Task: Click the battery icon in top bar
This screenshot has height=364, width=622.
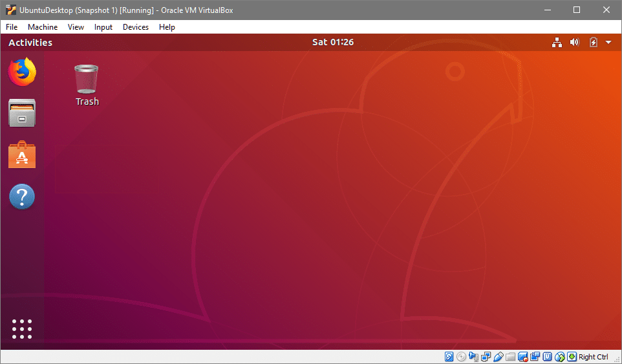Action: (594, 43)
